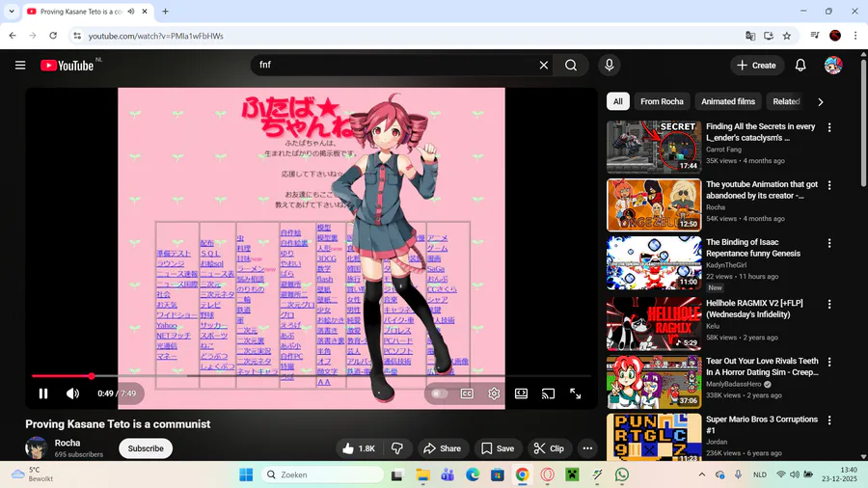Open options for Tear Out Your Love video
This screenshot has height=488, width=868.
[829, 362]
